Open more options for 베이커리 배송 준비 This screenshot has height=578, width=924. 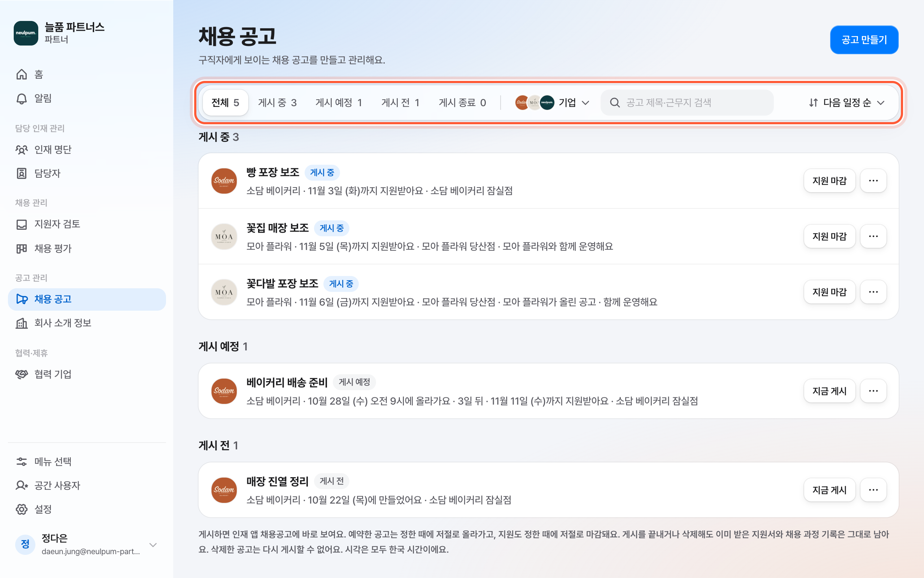pos(873,391)
